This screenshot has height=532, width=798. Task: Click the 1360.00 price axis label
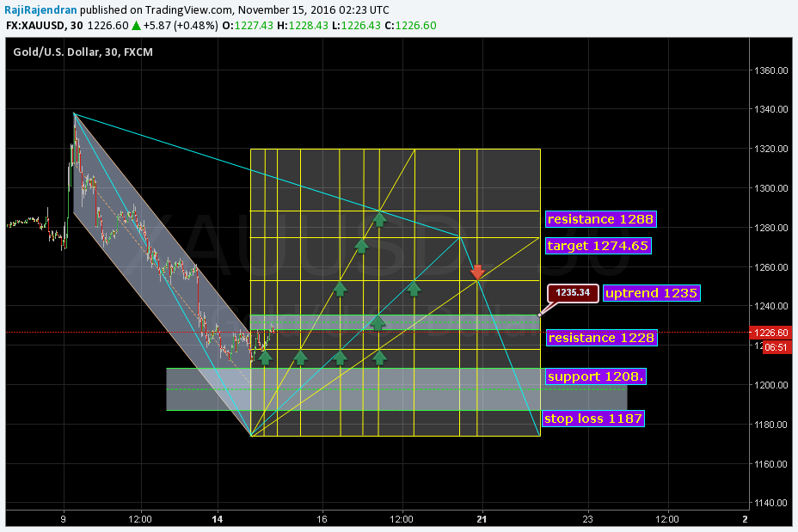click(770, 70)
